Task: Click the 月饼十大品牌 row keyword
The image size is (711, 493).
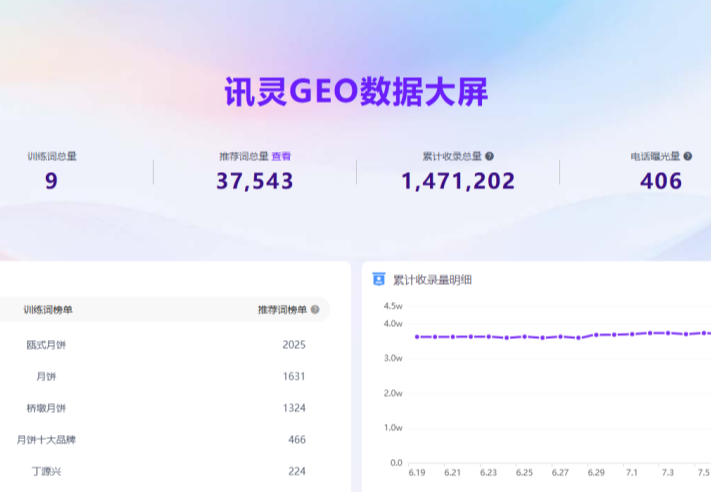Action: (46, 440)
